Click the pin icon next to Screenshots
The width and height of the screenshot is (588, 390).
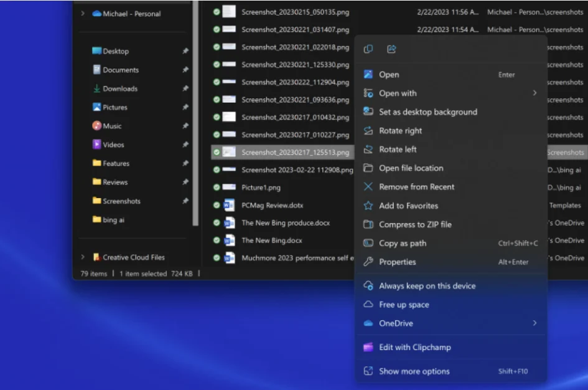pyautogui.click(x=185, y=201)
